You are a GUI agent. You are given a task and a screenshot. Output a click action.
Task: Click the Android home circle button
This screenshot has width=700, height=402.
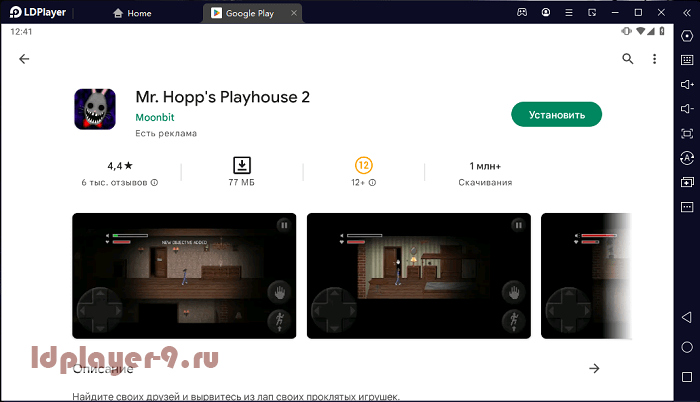(x=687, y=347)
